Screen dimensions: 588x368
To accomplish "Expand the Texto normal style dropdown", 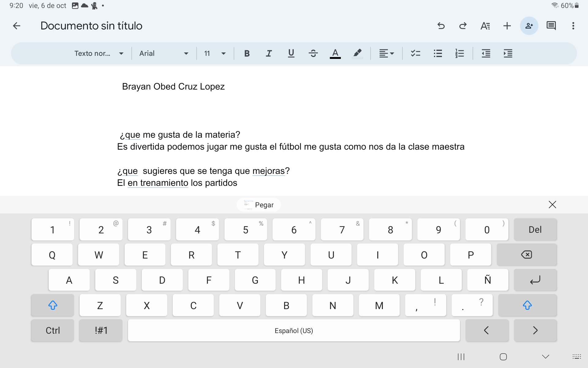I will point(99,53).
